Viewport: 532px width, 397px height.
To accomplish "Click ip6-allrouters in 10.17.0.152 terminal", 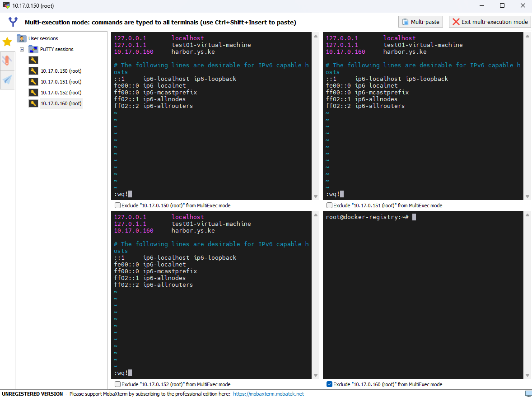I will pyautogui.click(x=168, y=285).
